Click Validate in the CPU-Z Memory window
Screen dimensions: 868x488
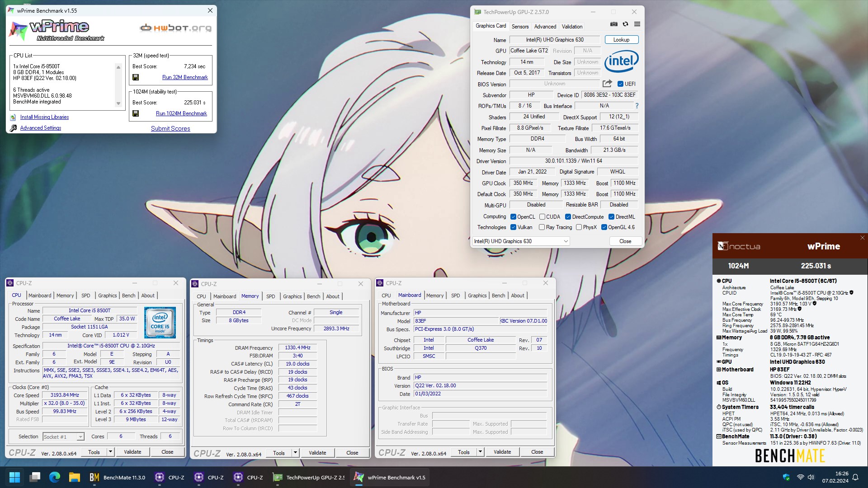317,453
